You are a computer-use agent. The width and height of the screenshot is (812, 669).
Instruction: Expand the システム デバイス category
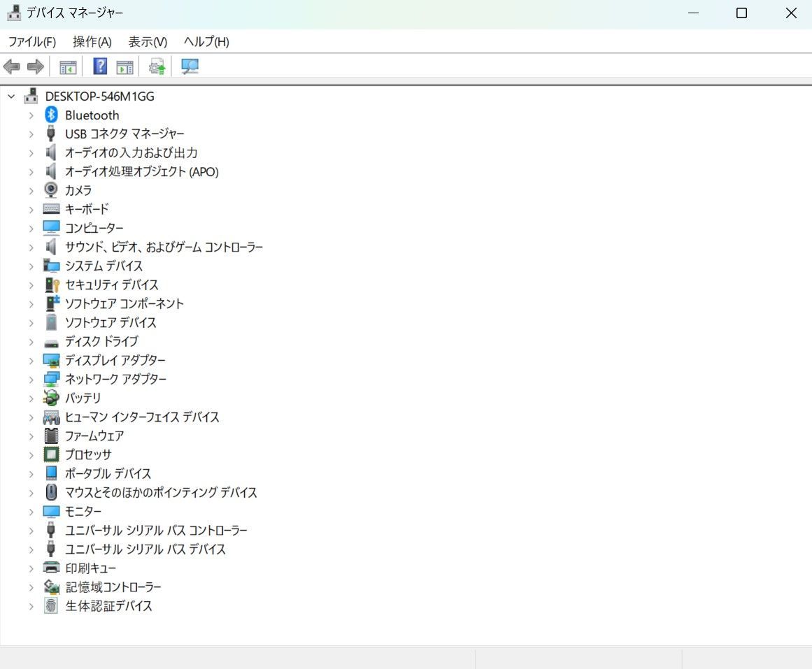click(31, 266)
